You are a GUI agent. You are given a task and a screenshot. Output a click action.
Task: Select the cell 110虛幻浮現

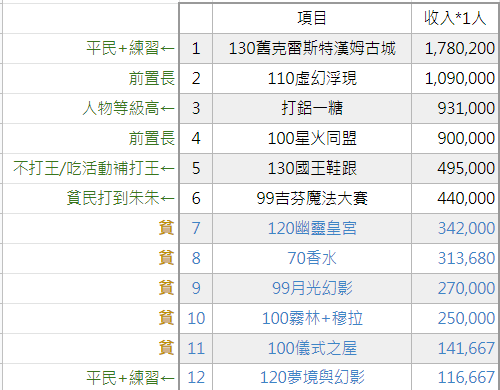coord(312,78)
